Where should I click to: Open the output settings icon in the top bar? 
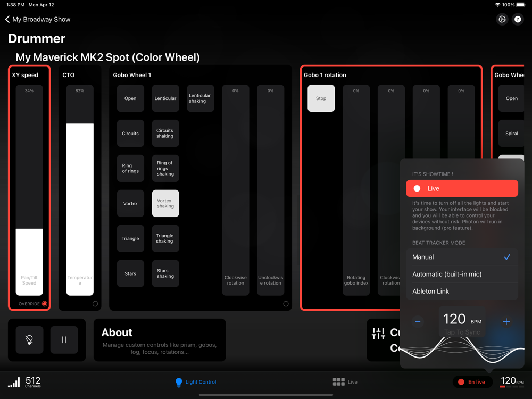tap(502, 19)
